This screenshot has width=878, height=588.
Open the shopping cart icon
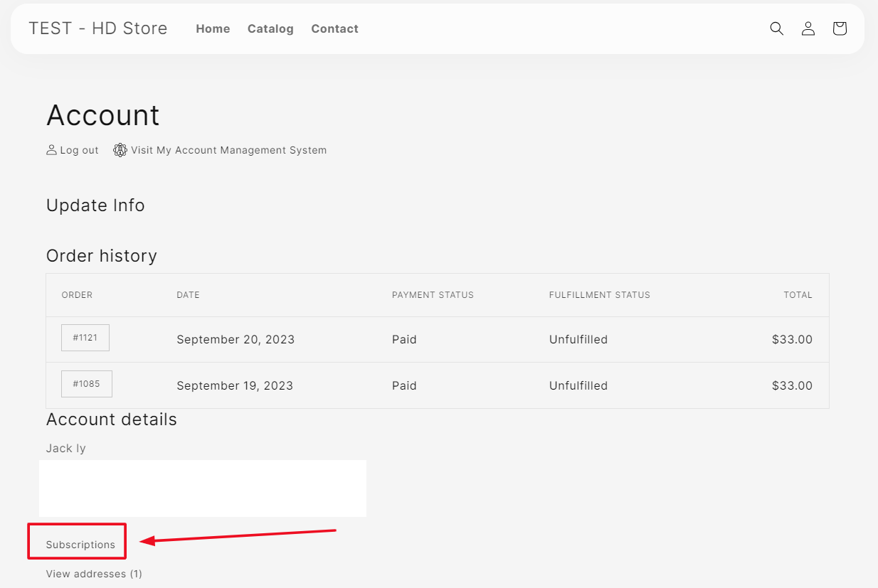click(x=839, y=28)
